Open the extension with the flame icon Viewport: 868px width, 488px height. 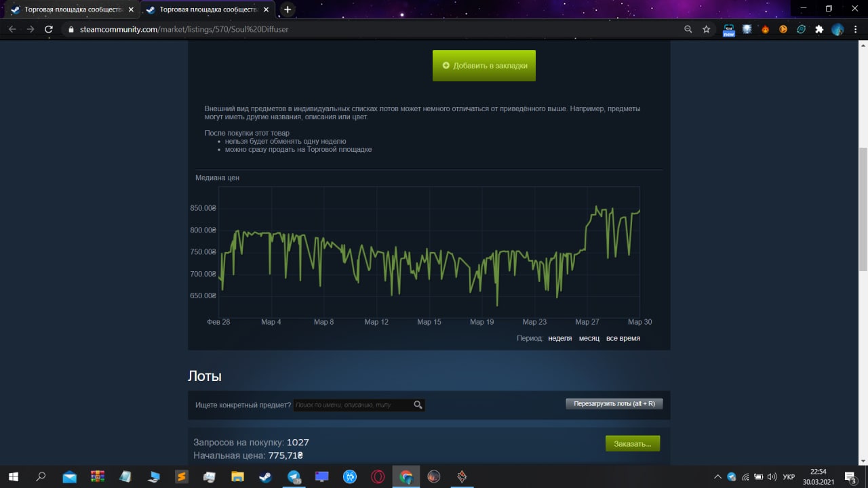pyautogui.click(x=766, y=29)
